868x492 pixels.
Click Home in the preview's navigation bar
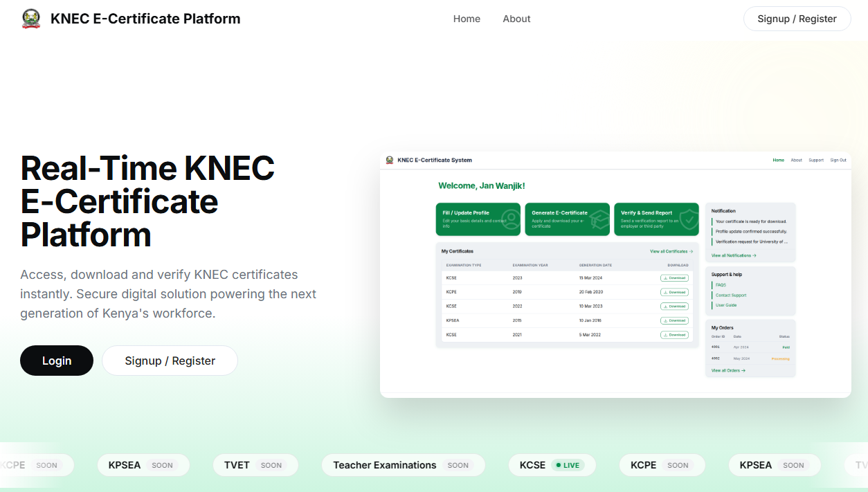tap(779, 160)
